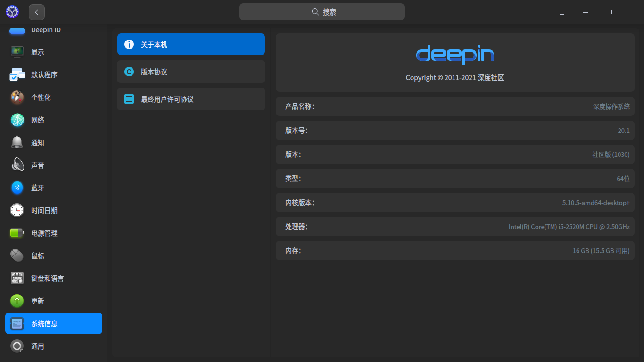Open the 网络 network settings
Image resolution: width=644 pixels, height=362 pixels.
(54, 120)
